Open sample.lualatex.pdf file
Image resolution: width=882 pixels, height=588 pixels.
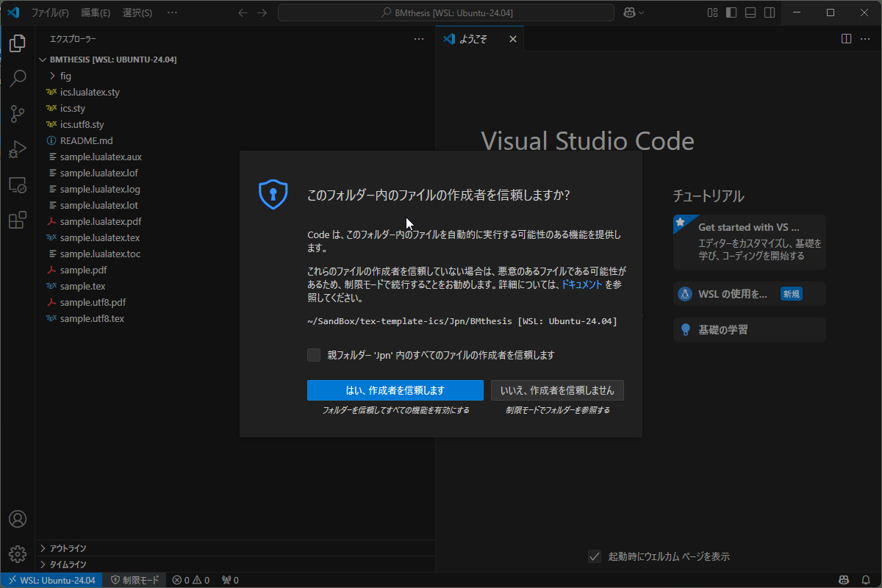[x=235, y=221]
